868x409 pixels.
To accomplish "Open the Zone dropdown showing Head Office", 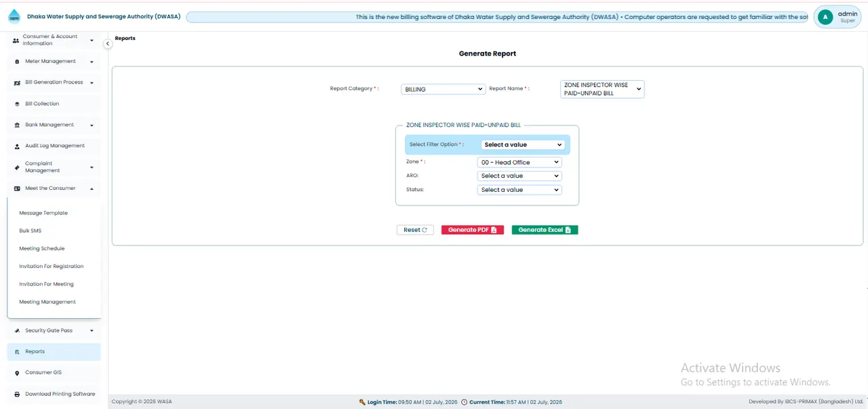I will point(519,162).
